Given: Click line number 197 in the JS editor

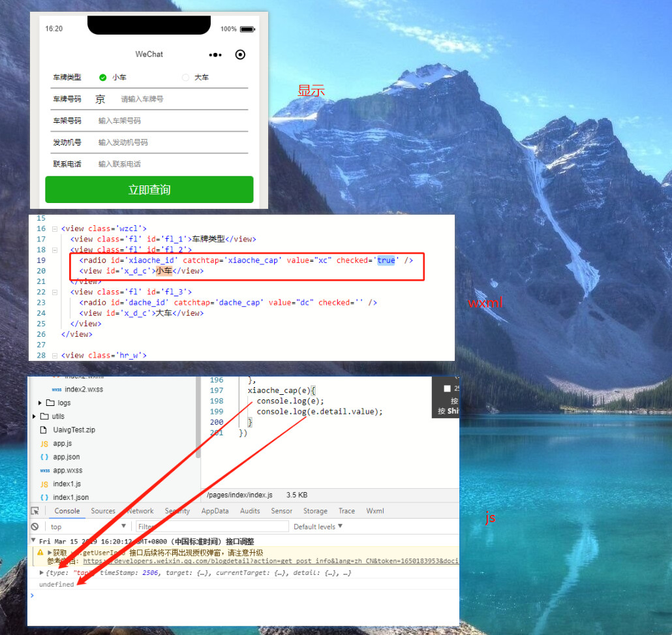Looking at the screenshot, I should [217, 391].
